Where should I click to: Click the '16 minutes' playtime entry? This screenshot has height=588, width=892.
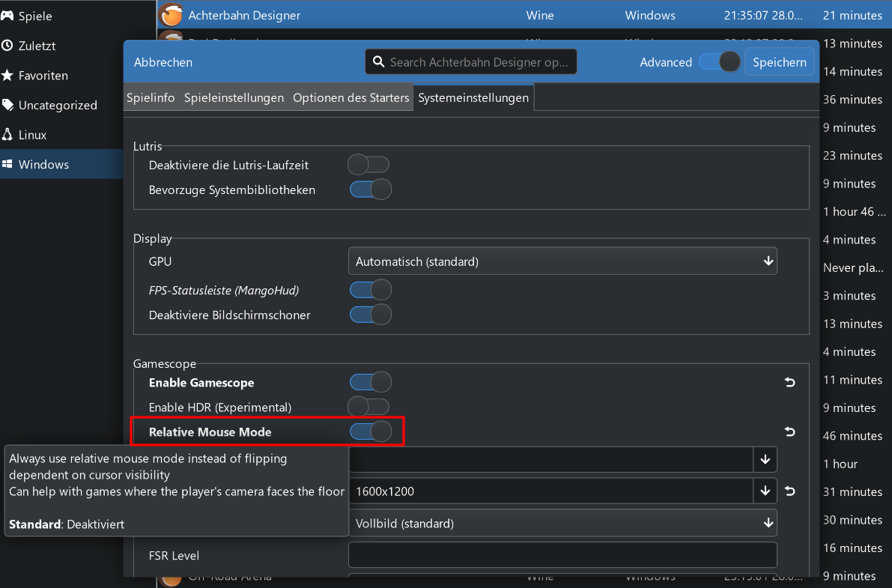(852, 548)
